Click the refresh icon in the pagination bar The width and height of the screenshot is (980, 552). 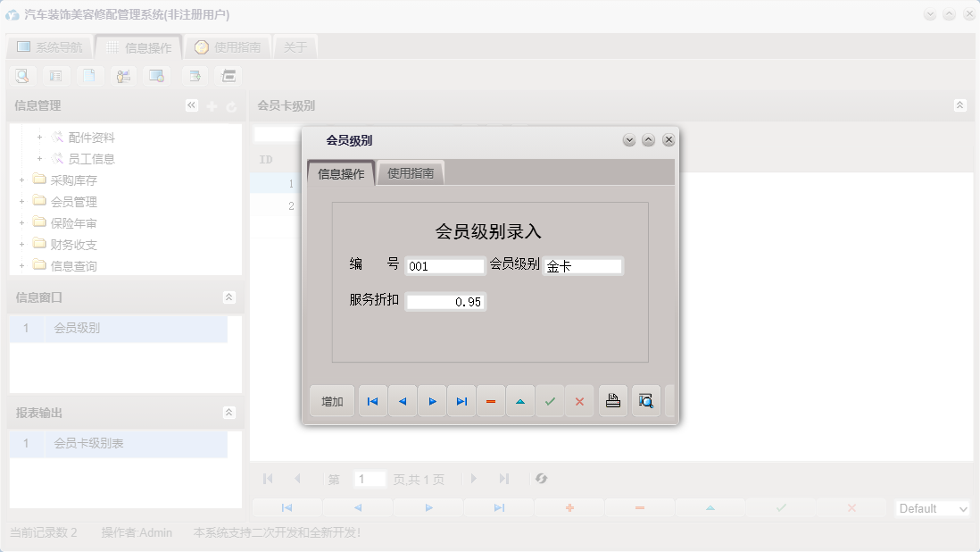pos(541,479)
